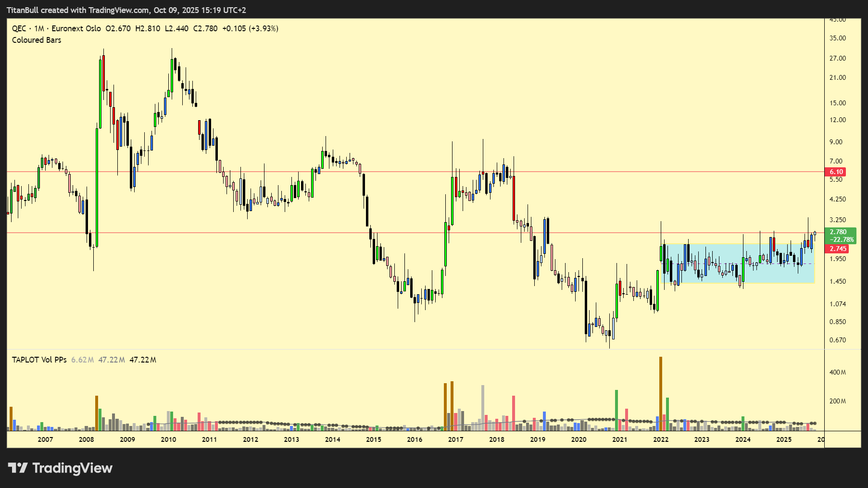Click the 400M volume scale label
The height and width of the screenshot is (488, 868).
[x=837, y=372]
